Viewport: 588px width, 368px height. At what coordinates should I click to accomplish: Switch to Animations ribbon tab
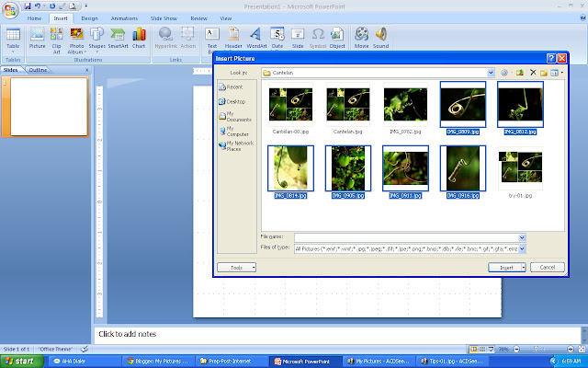[124, 18]
